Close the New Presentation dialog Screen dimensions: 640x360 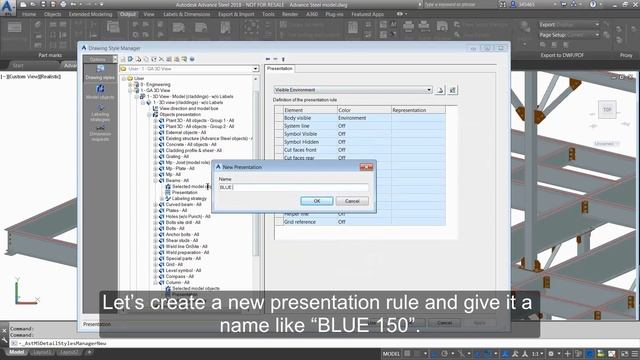point(366,167)
